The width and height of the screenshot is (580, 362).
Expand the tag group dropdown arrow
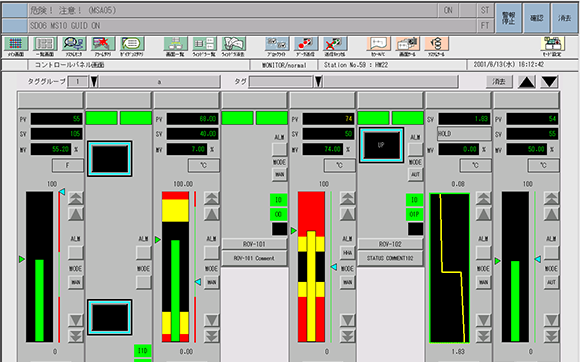(x=94, y=81)
